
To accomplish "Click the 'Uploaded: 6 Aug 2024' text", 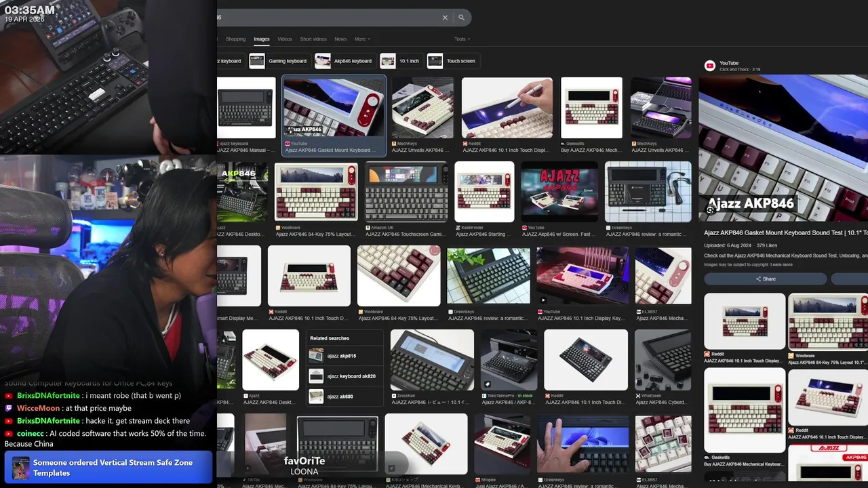I will point(727,245).
